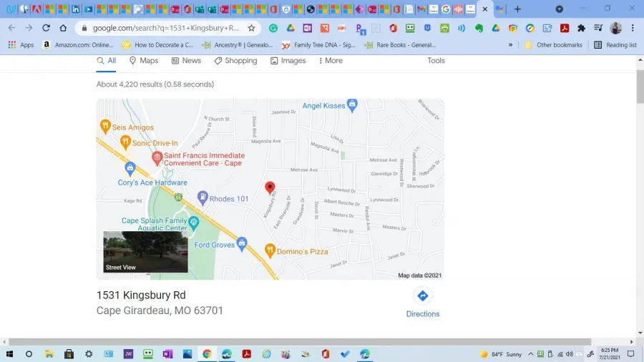Screen dimensions: 644x362
Task: Open the Street View thumbnail
Action: click(145, 252)
